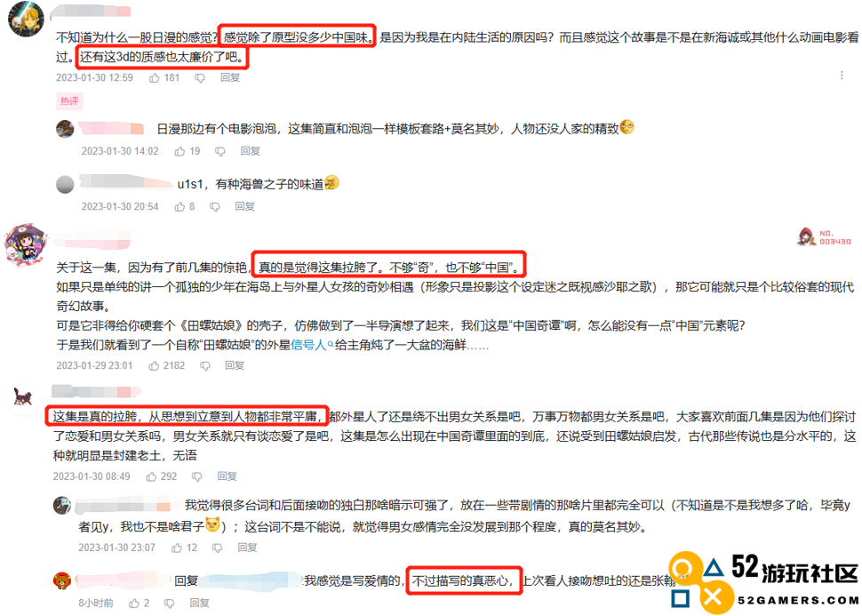Image resolution: width=862 pixels, height=616 pixels.
Task: Click 回复 under the 2182-like comment
Action: 235,365
